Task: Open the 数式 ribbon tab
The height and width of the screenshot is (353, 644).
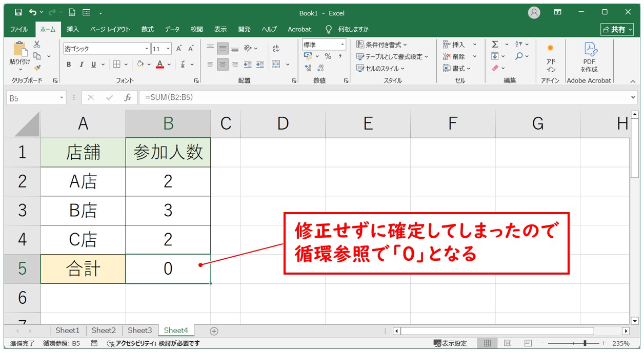Action: 147,29
